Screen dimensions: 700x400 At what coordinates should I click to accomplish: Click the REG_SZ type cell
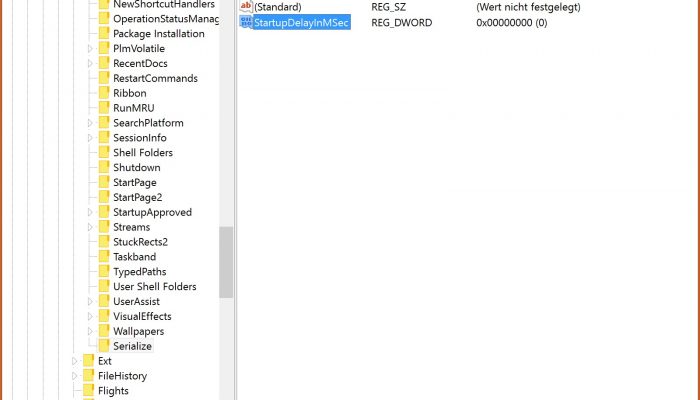pos(388,7)
